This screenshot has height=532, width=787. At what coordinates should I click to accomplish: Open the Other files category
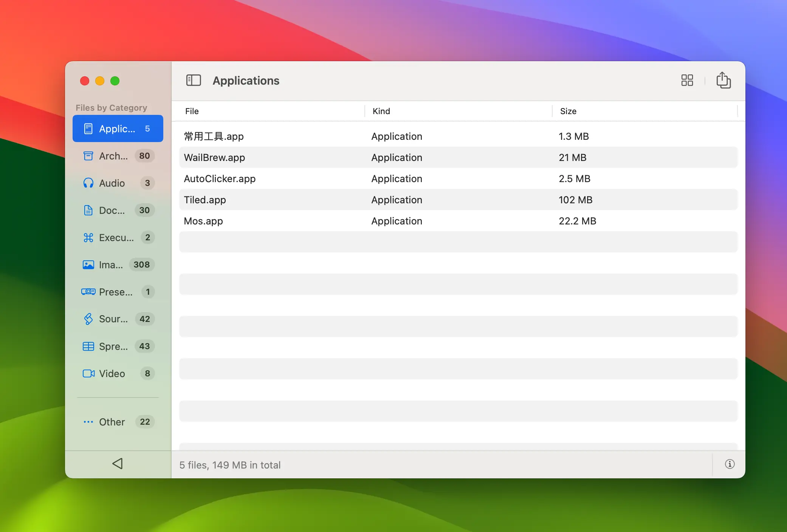[x=118, y=422]
